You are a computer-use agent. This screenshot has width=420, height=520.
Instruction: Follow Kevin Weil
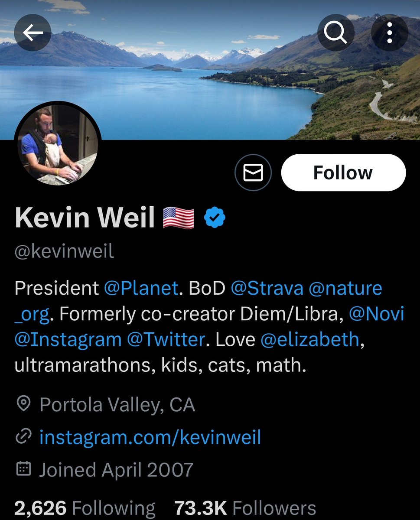(x=343, y=173)
